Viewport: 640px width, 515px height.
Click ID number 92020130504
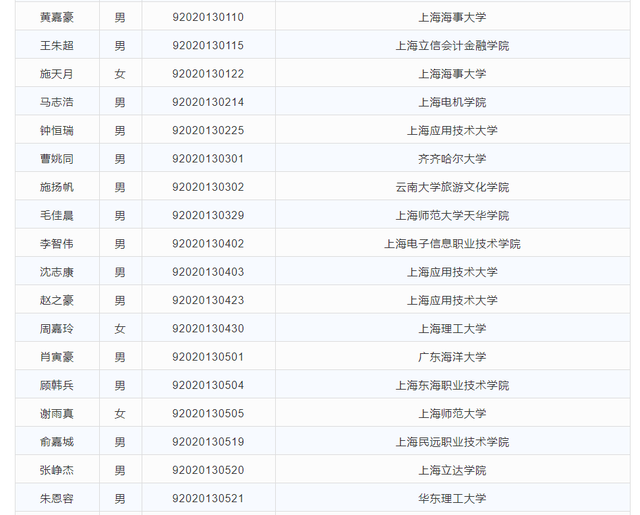point(208,385)
